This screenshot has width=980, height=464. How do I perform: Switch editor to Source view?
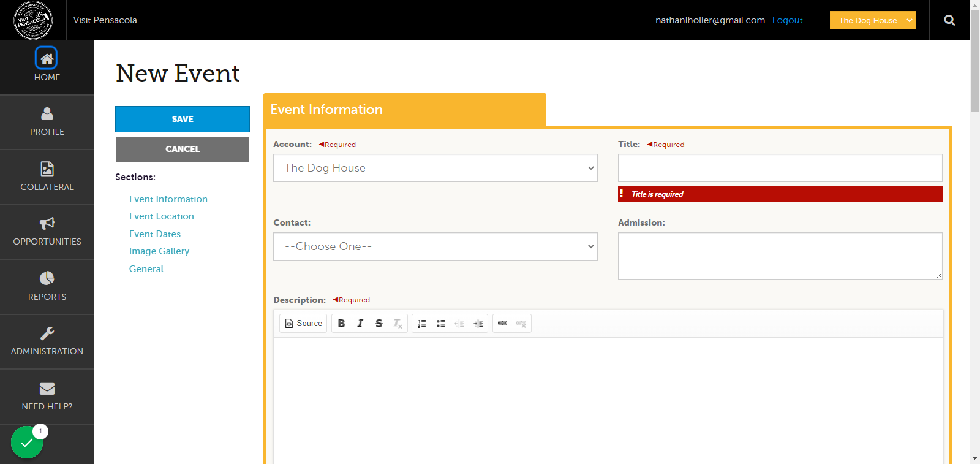coord(303,324)
